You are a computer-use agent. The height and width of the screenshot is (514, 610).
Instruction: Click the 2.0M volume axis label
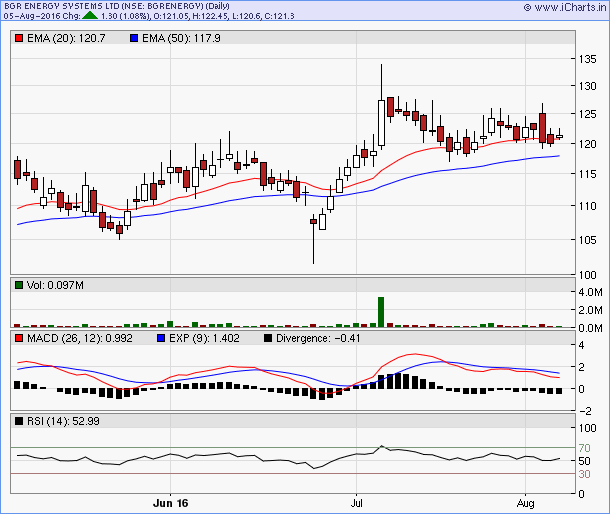pos(590,310)
